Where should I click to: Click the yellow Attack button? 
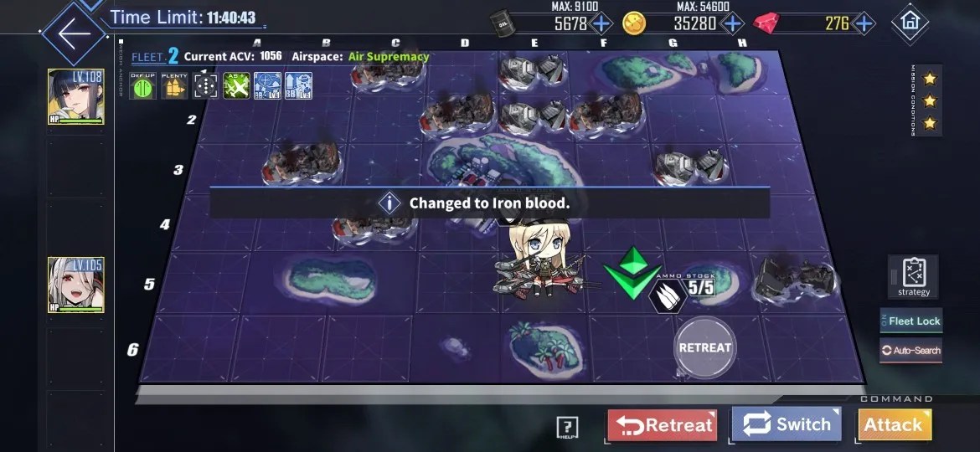tap(895, 425)
